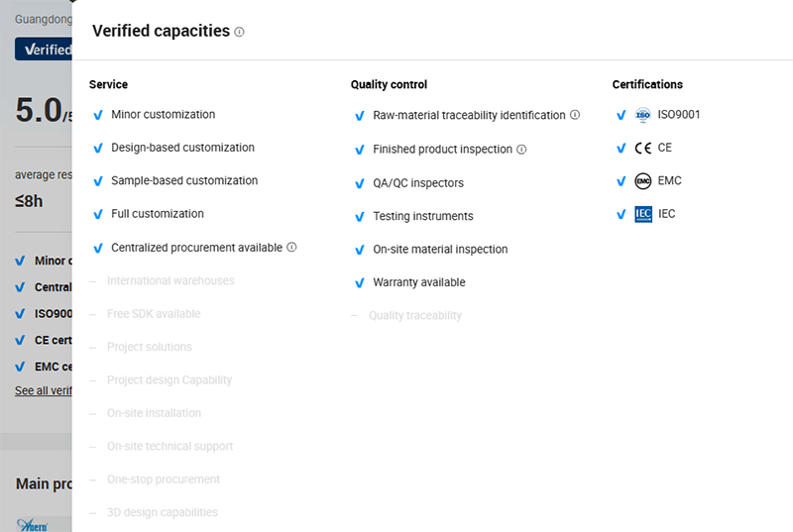The width and height of the screenshot is (793, 532).
Task: Click On-site material inspection item
Action: coord(440,249)
